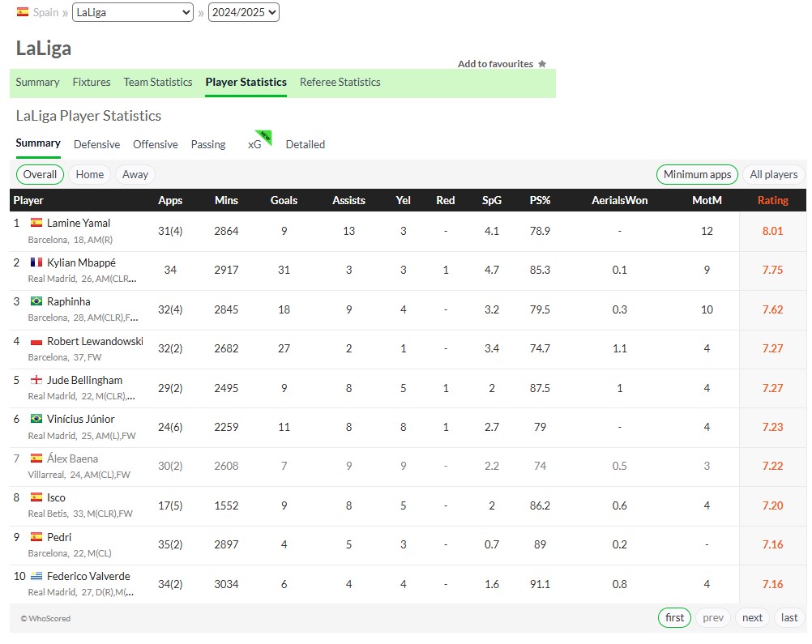Image resolution: width=812 pixels, height=644 pixels.
Task: Click the Spanish flag next to Álex Baena
Action: click(x=36, y=458)
